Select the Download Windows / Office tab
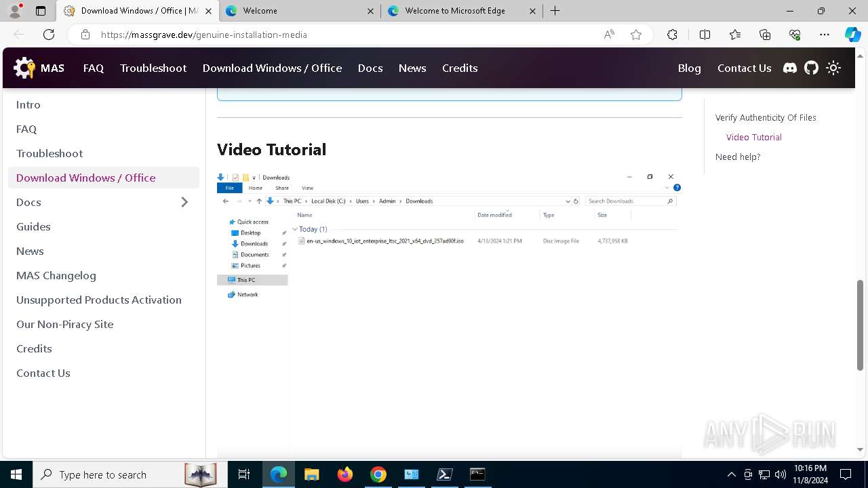 (x=137, y=11)
